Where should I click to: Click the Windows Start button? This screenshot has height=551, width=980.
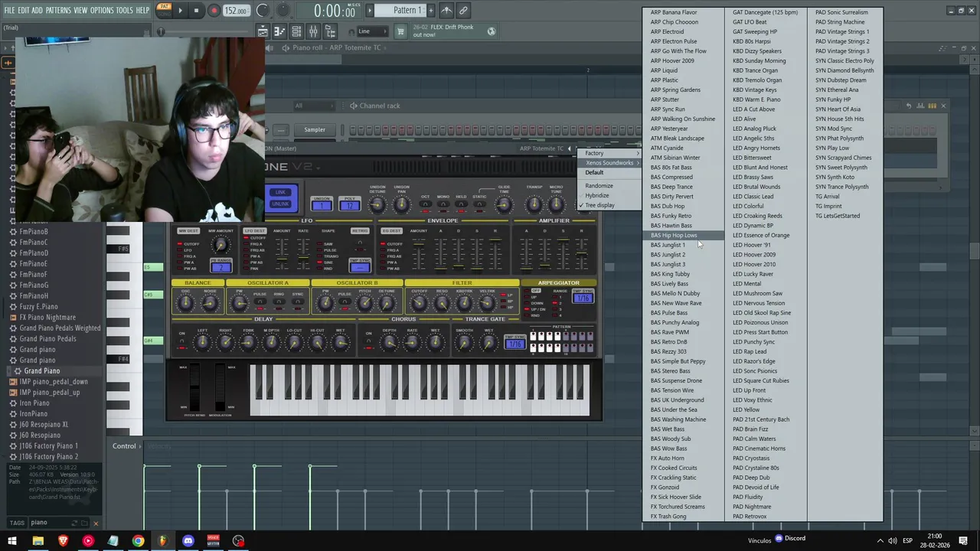point(12,541)
